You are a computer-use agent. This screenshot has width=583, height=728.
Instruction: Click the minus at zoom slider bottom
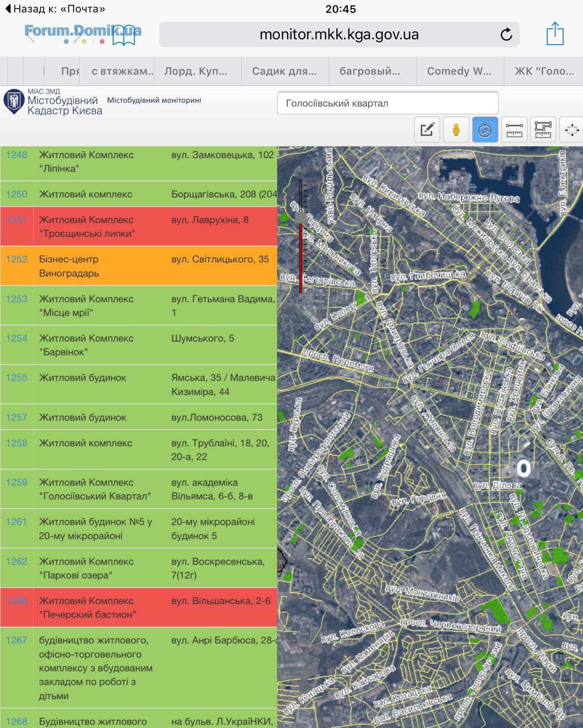[301, 300]
